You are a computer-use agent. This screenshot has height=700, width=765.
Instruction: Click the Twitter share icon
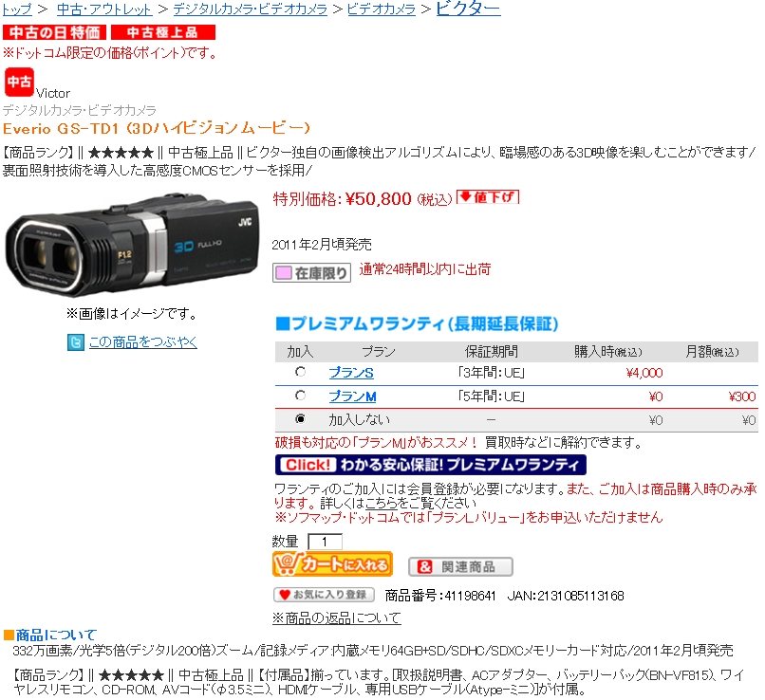pyautogui.click(x=76, y=342)
